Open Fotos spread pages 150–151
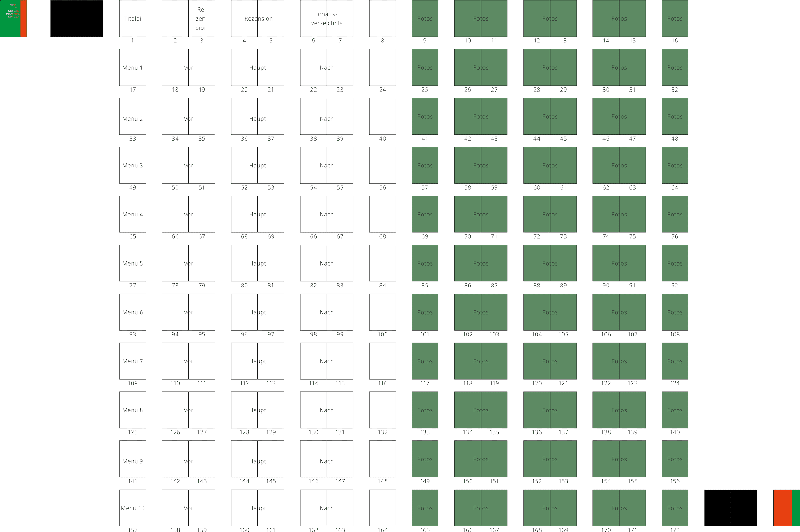This screenshot has width=800, height=532. pyautogui.click(x=481, y=459)
